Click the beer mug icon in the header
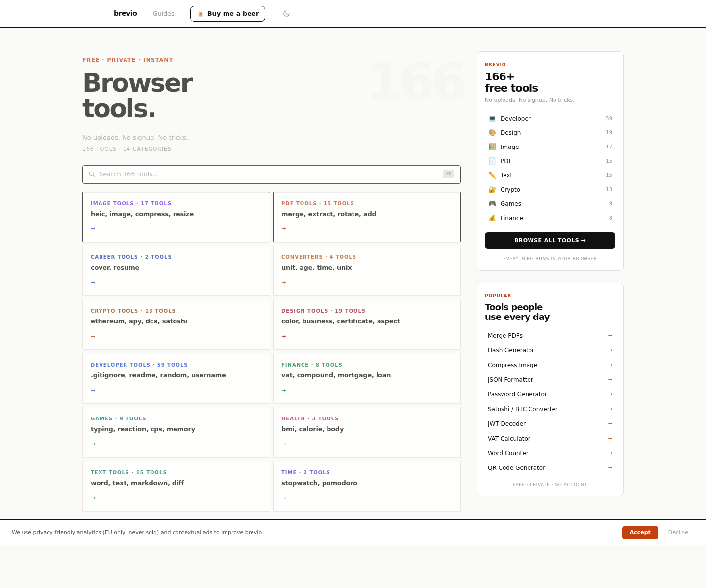The height and width of the screenshot is (588, 706). click(x=201, y=14)
